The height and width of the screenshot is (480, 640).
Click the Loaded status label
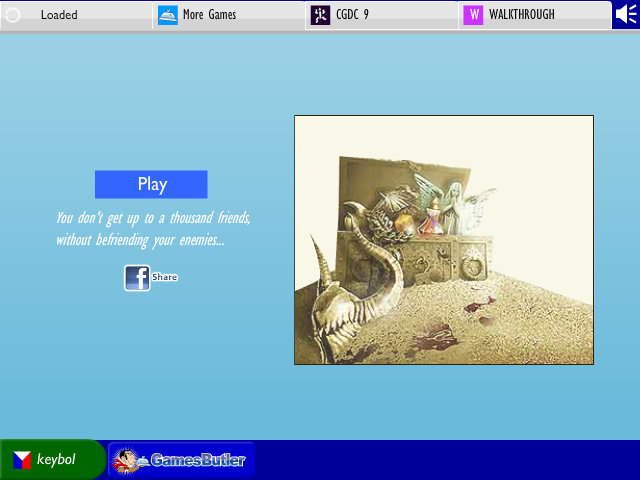[59, 15]
